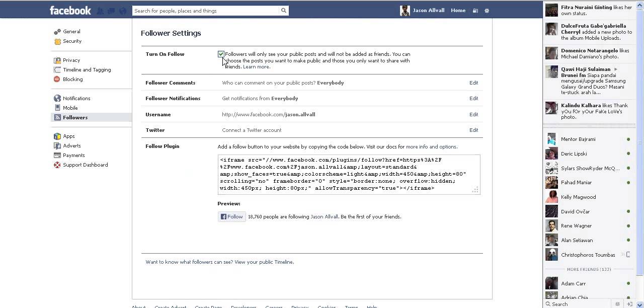Open chat with Fahad Maniar

tap(588, 182)
